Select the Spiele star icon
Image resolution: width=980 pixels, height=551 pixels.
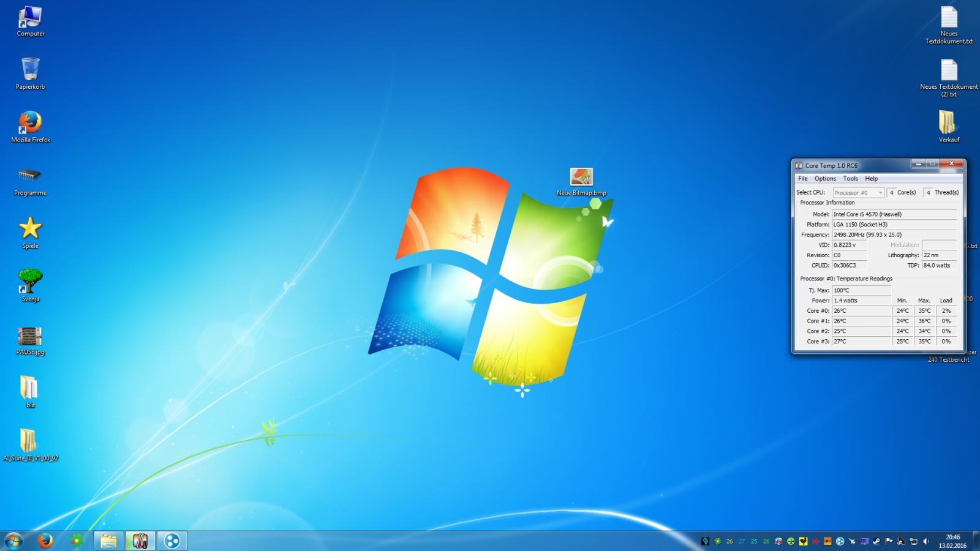(x=30, y=233)
